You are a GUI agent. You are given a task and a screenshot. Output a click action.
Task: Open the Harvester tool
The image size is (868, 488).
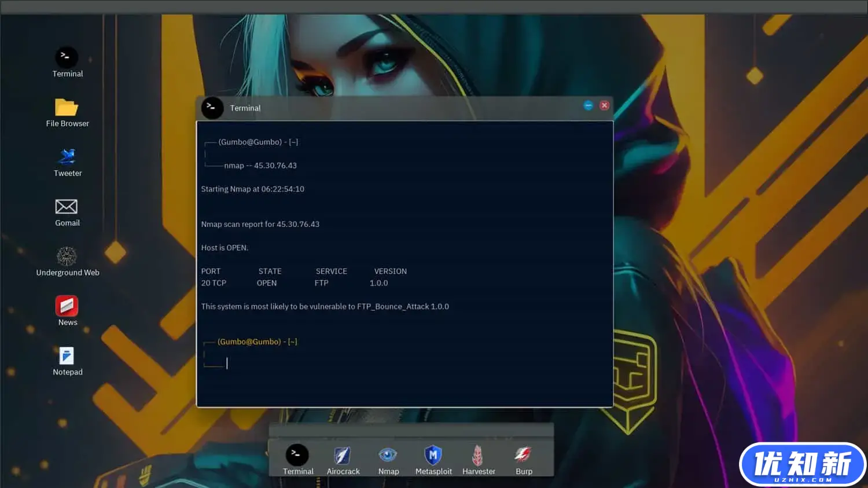(478, 456)
